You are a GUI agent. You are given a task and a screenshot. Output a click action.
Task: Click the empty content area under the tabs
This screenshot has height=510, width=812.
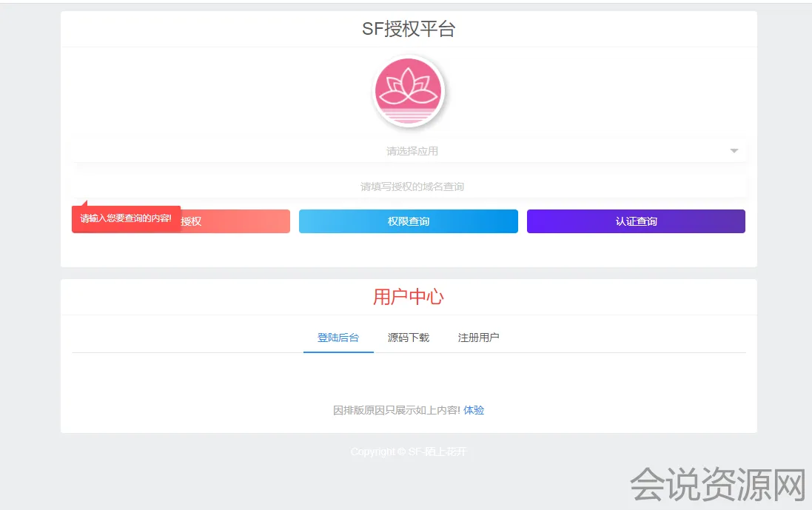pos(408,376)
